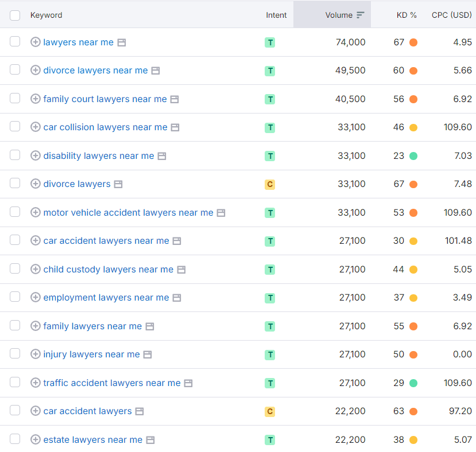Check the 'lawyers near me' row checkbox
The width and height of the screenshot is (476, 452).
point(15,41)
